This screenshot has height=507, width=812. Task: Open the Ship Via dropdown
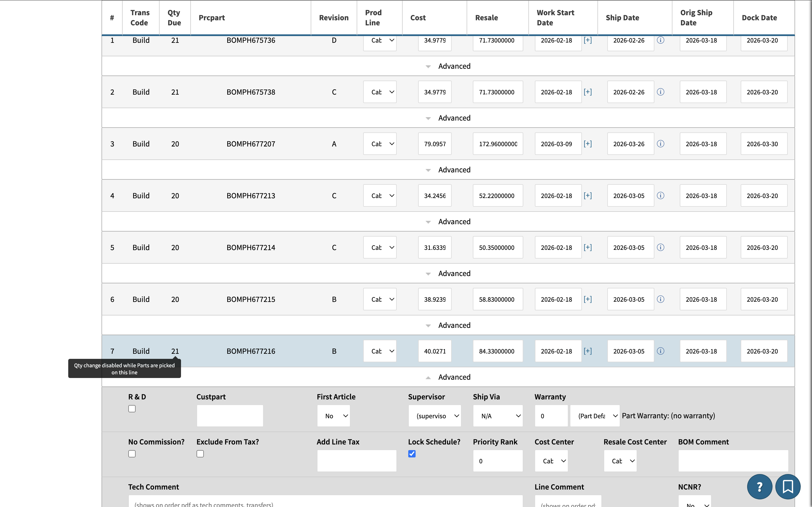498,416
